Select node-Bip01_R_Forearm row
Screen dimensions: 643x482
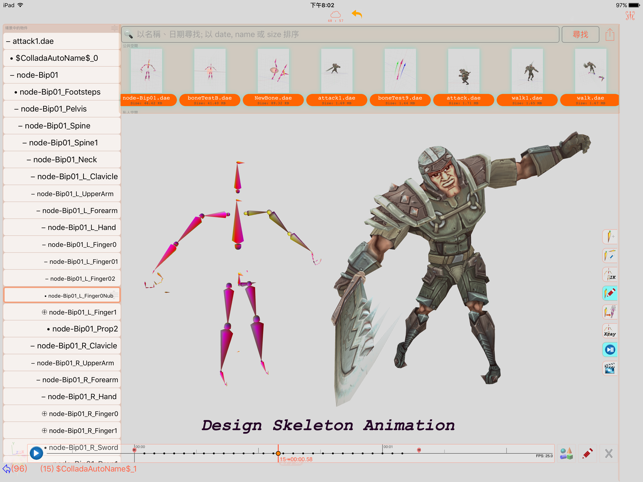coord(62,380)
